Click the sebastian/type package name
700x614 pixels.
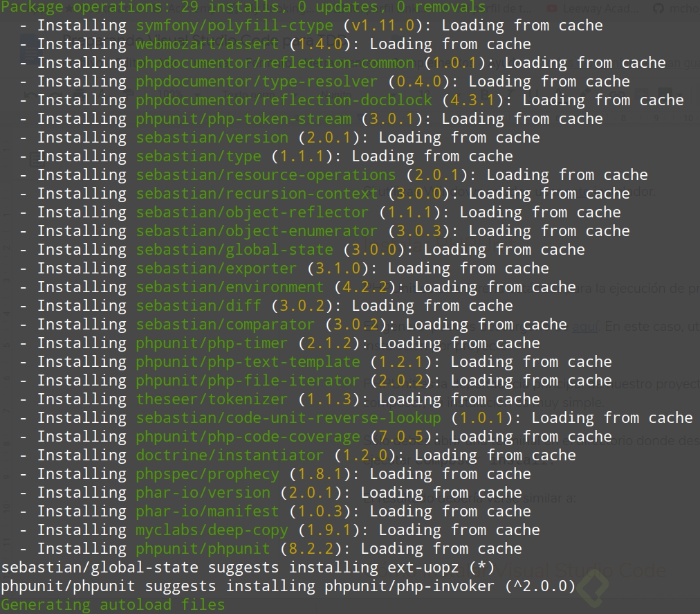[x=199, y=156]
